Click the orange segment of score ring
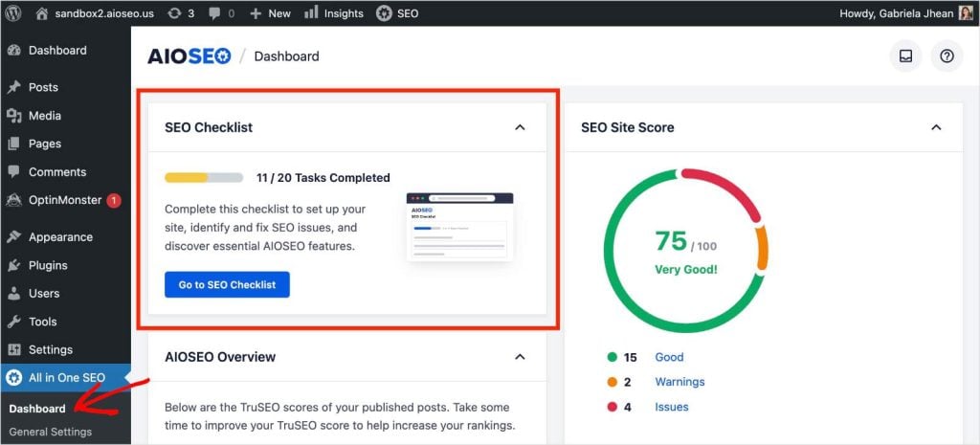 click(761, 248)
